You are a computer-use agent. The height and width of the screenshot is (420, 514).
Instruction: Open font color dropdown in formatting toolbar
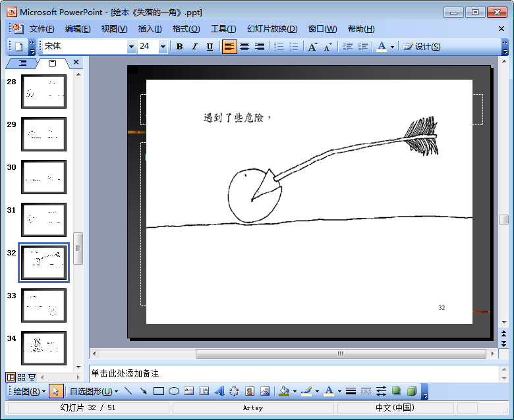coord(392,47)
